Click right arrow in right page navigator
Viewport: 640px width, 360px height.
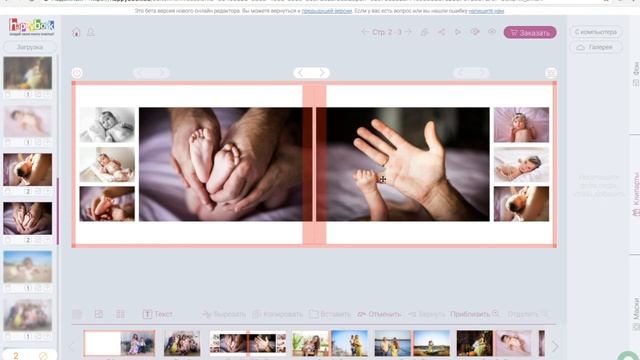[482, 73]
